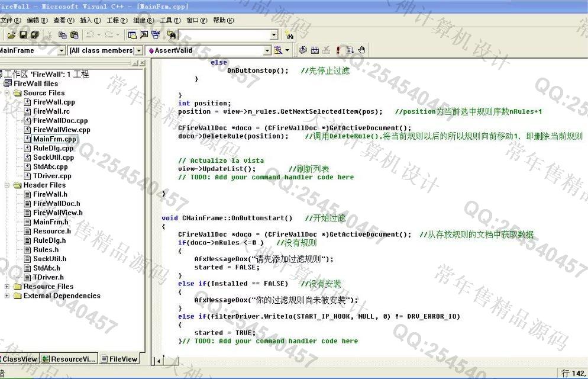Click the WizardBar actions wand icon
588x379 pixels.
coord(278,50)
